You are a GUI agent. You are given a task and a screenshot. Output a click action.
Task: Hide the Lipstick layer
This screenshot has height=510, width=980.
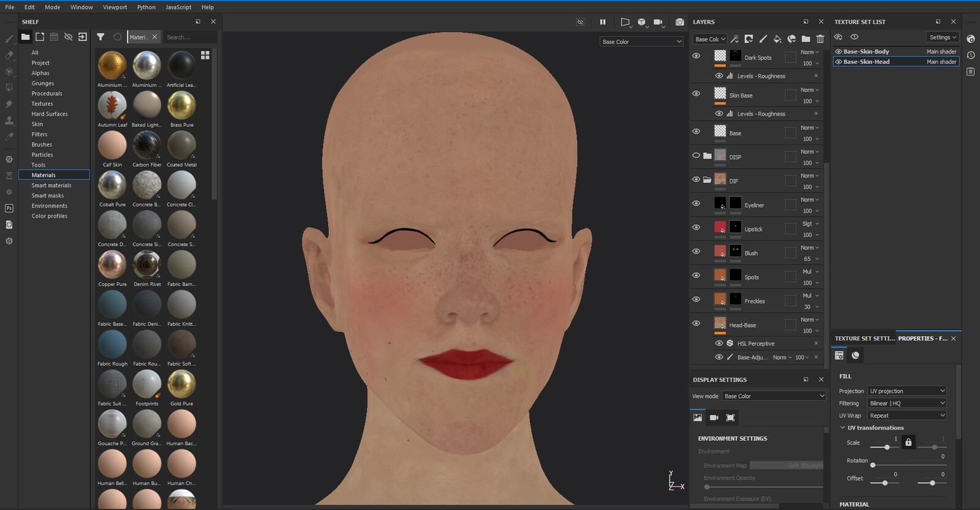point(696,227)
